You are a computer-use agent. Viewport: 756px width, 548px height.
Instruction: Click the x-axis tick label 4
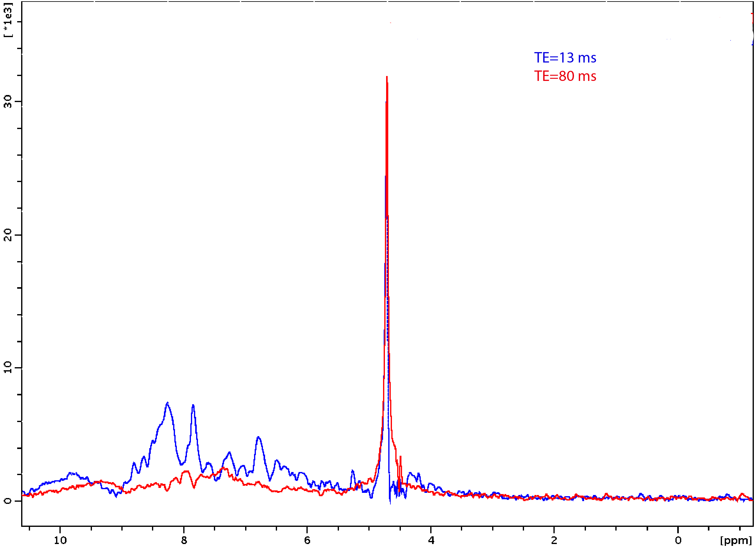click(431, 541)
